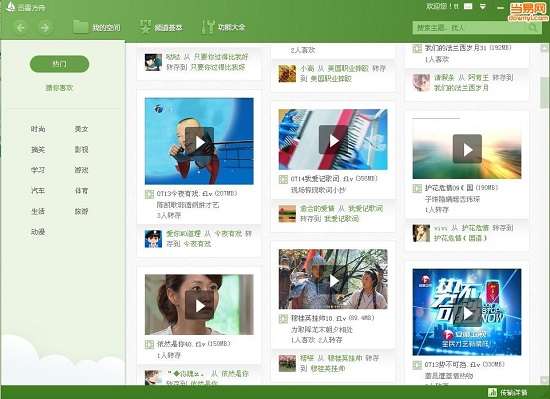The image size is (550, 399).
Task: Click the forward arrow navigation icon
Action: (x=45, y=27)
